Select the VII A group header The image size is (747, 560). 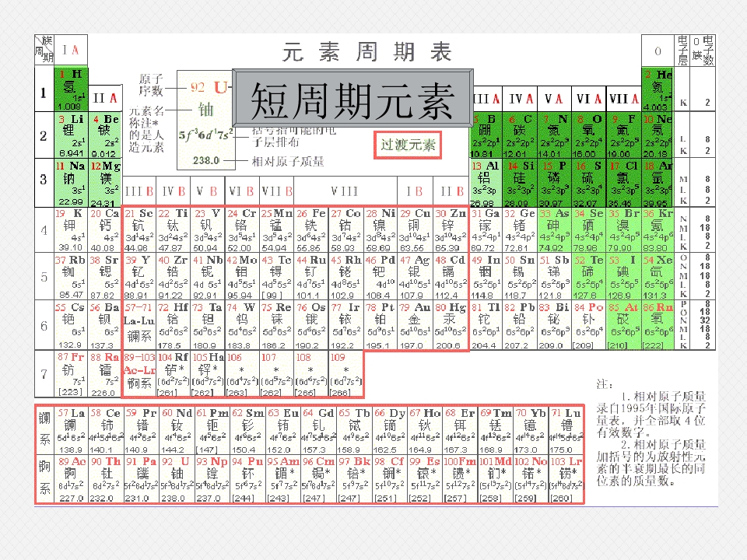coord(623,99)
